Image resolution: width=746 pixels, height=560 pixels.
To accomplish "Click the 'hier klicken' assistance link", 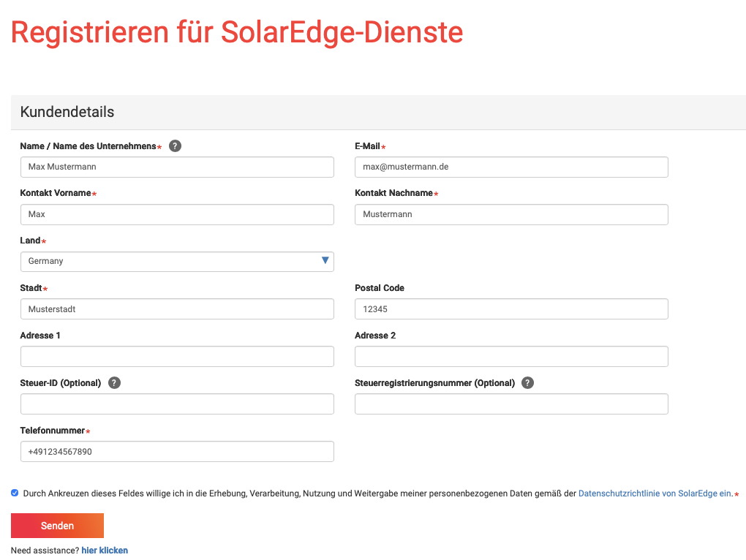I will click(105, 550).
